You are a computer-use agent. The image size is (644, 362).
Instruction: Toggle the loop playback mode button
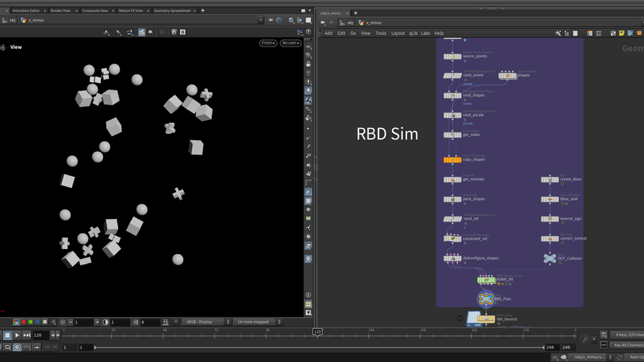click(7, 347)
